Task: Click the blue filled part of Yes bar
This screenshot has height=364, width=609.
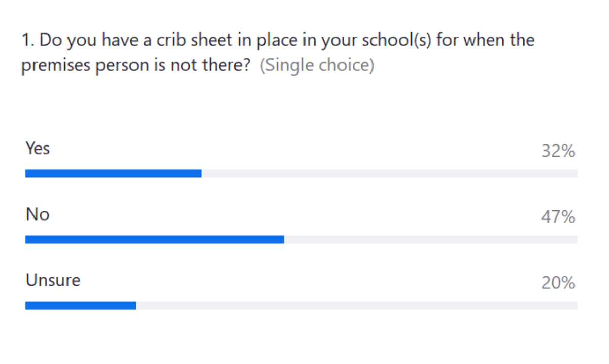Action: 113,174
